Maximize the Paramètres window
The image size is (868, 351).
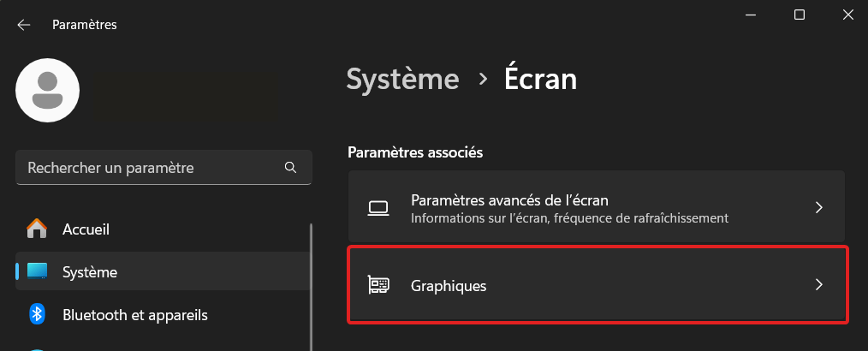[x=799, y=15]
